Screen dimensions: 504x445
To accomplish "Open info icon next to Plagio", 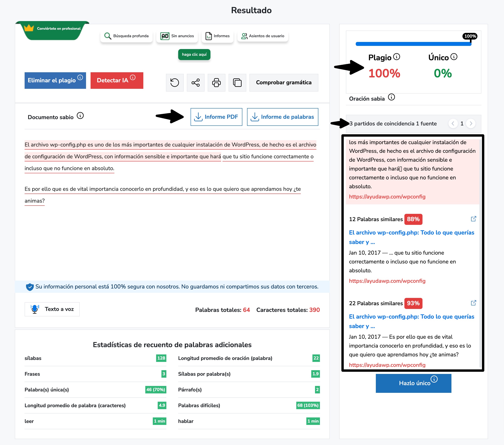I will coord(397,57).
